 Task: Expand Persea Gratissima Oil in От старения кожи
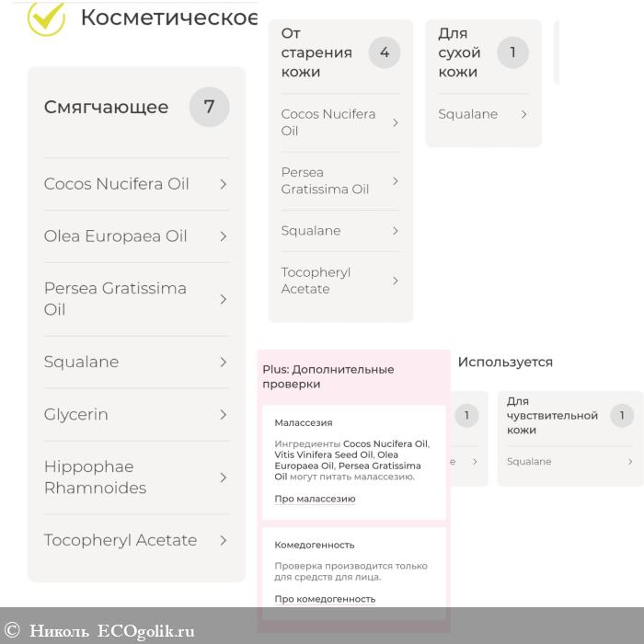[395, 181]
